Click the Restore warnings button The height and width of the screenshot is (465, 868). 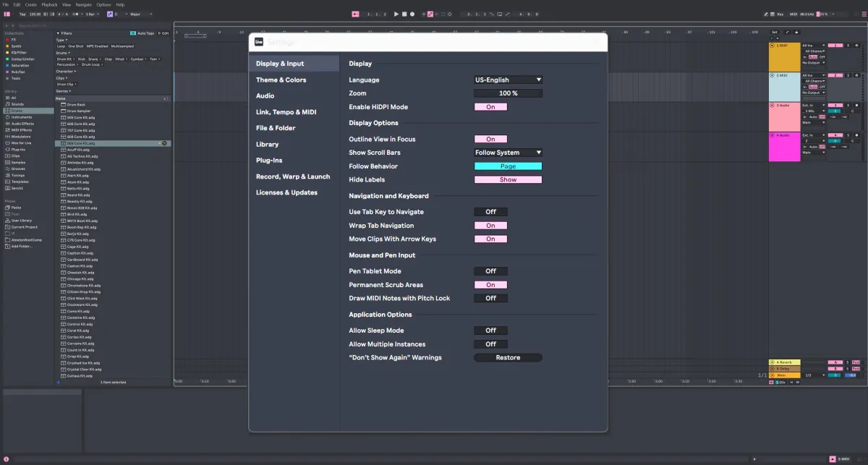coord(508,358)
